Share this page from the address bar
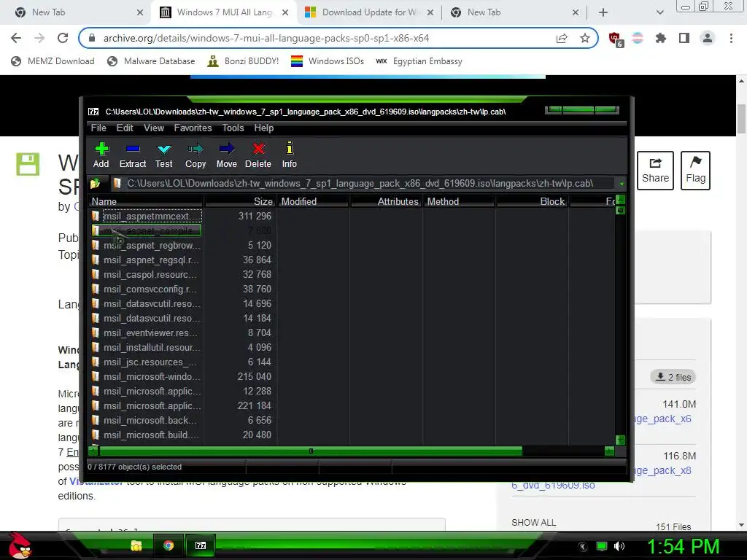 pos(562,38)
